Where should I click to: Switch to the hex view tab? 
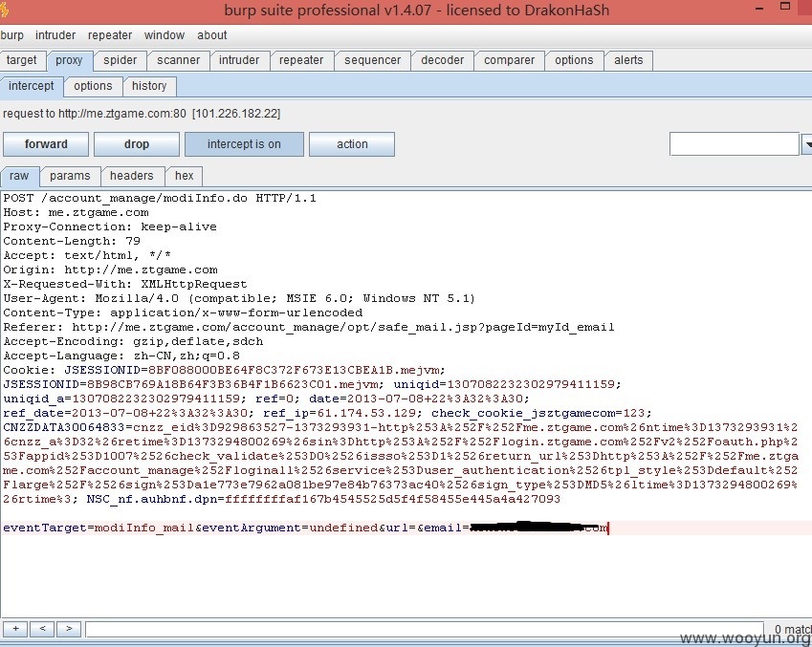pyautogui.click(x=184, y=176)
